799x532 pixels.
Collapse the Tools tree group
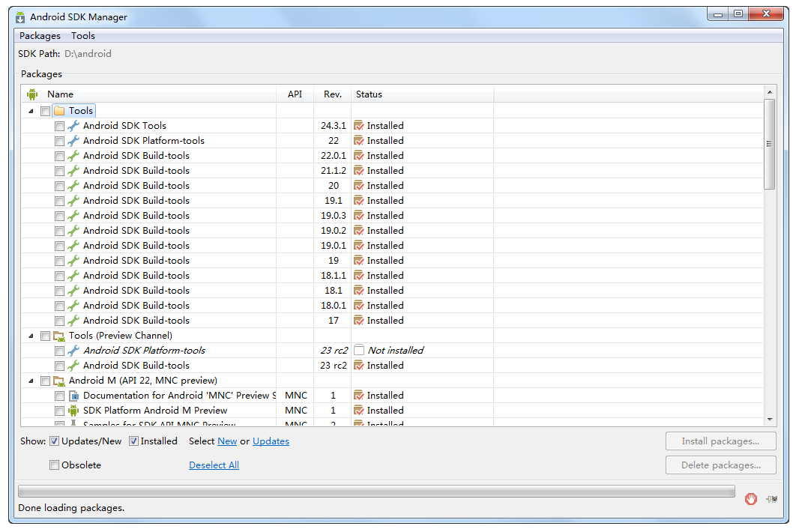coord(31,111)
